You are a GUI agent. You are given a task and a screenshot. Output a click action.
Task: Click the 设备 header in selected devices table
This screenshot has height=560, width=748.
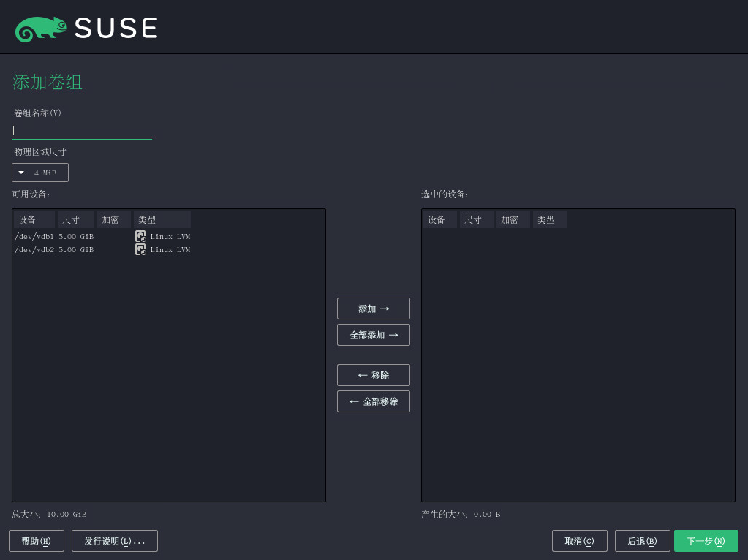click(x=439, y=219)
